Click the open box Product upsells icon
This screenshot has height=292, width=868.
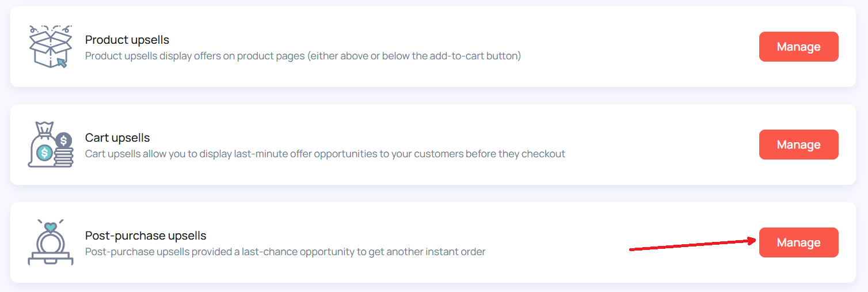[51, 47]
